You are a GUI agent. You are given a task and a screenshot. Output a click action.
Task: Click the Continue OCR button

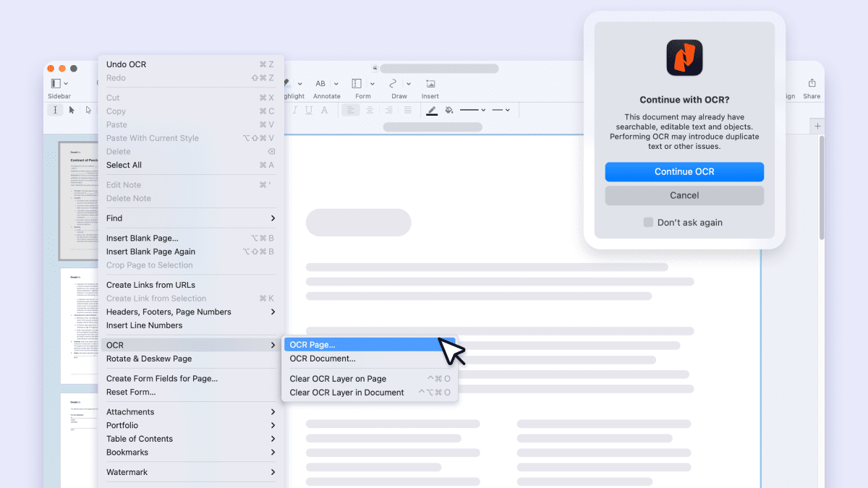pyautogui.click(x=684, y=171)
